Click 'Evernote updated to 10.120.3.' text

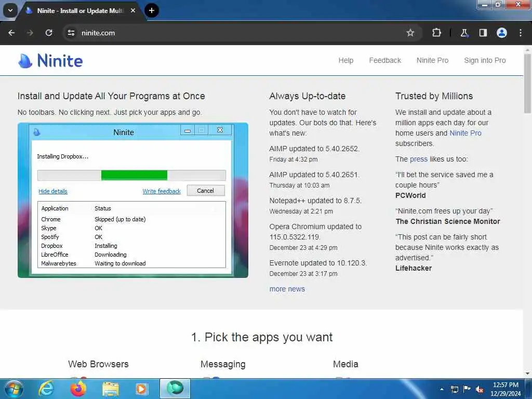point(318,263)
